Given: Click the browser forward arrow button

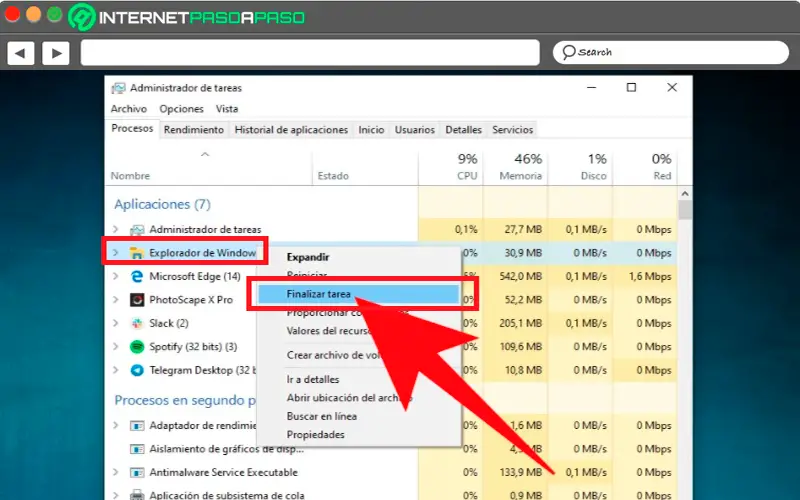Looking at the screenshot, I should coord(56,53).
